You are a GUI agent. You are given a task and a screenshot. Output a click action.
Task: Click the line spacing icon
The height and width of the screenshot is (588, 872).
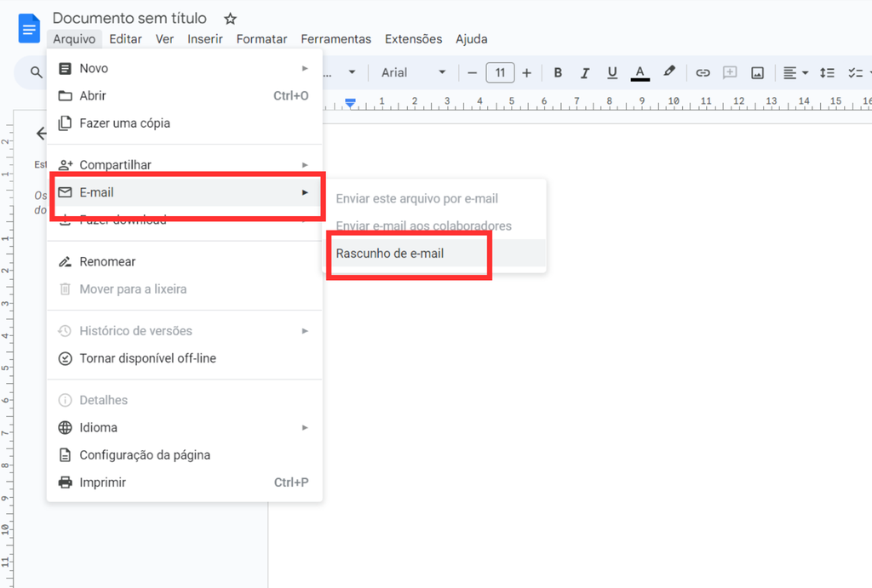click(827, 73)
